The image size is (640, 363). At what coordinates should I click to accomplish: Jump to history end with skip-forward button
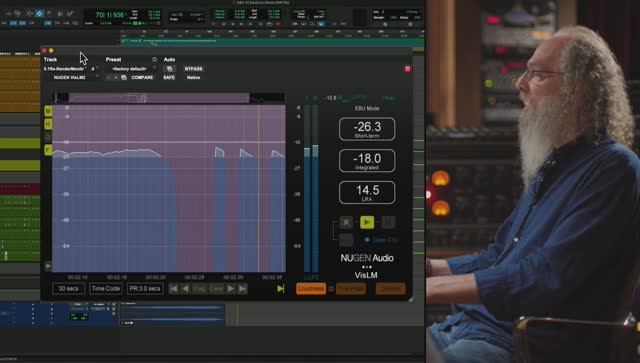(242, 289)
